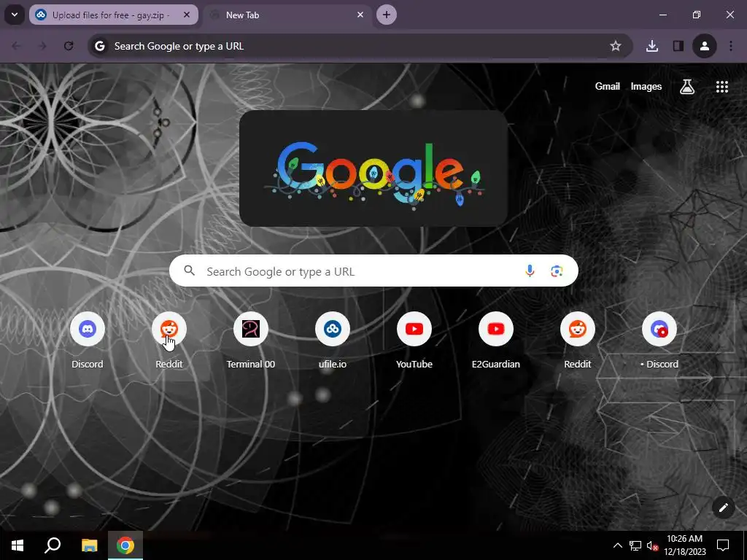Screen dimensions: 747x560
Task: Close the Upload files for free tab
Action: click(187, 15)
